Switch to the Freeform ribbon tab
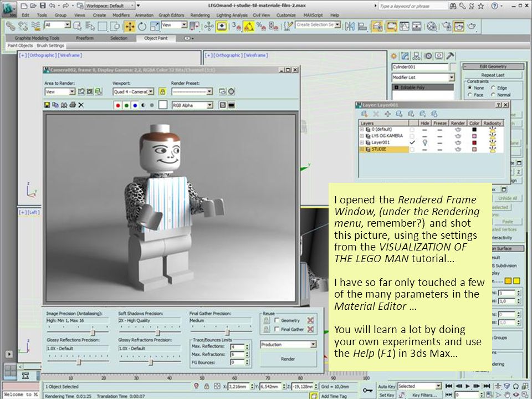 85,38
